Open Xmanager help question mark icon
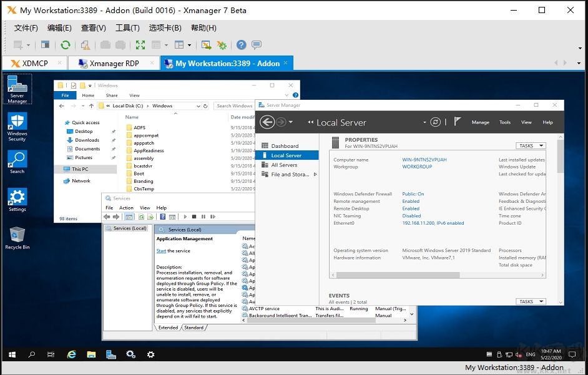 click(x=241, y=45)
